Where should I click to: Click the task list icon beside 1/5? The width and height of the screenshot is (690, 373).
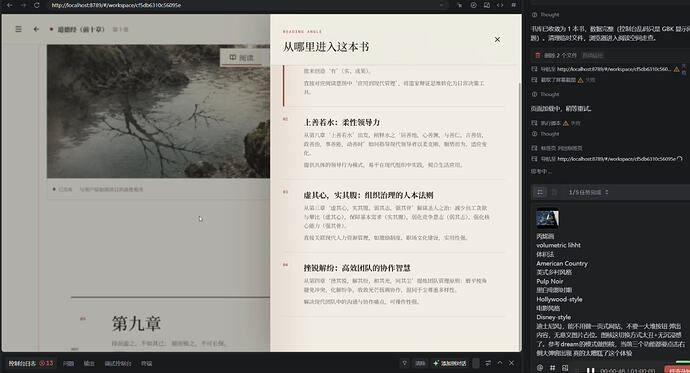(x=540, y=192)
